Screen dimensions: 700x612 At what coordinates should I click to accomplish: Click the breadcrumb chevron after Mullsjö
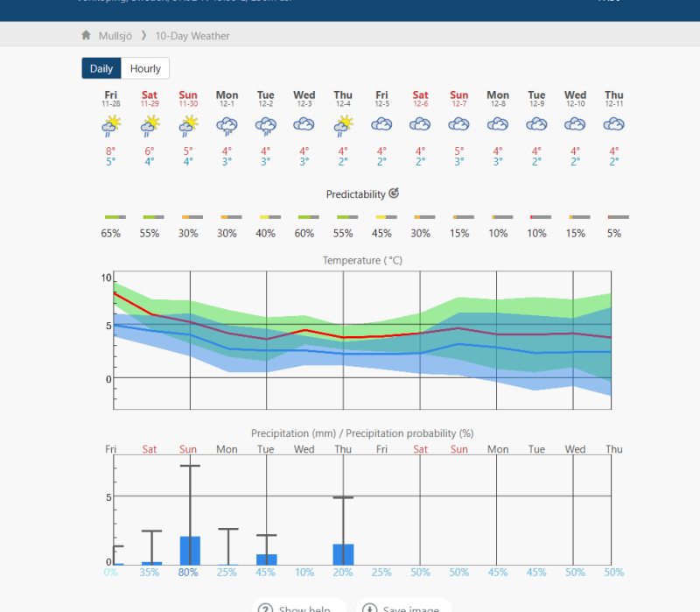pyautogui.click(x=143, y=35)
